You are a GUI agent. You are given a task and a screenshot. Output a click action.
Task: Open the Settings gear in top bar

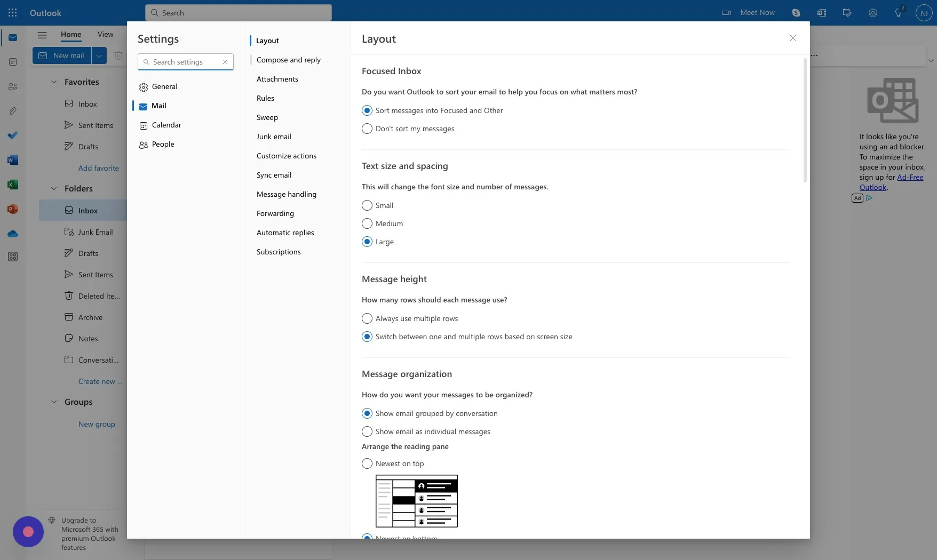point(873,12)
